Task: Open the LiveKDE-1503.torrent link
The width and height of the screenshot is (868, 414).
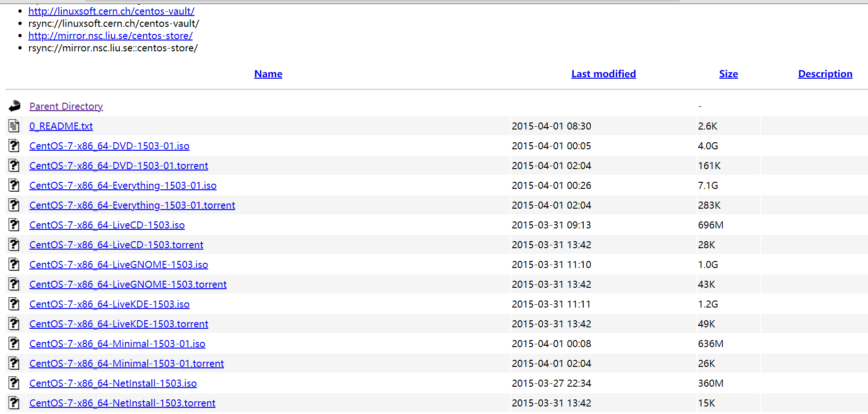Action: tap(119, 324)
